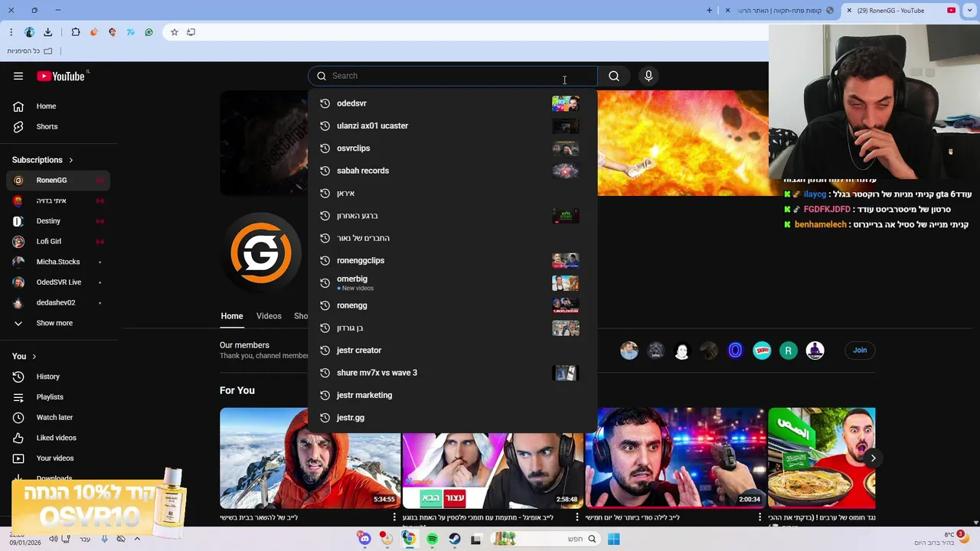Choose the 'odedsvr' search suggestion
Image resolution: width=980 pixels, height=551 pixels.
(452, 103)
